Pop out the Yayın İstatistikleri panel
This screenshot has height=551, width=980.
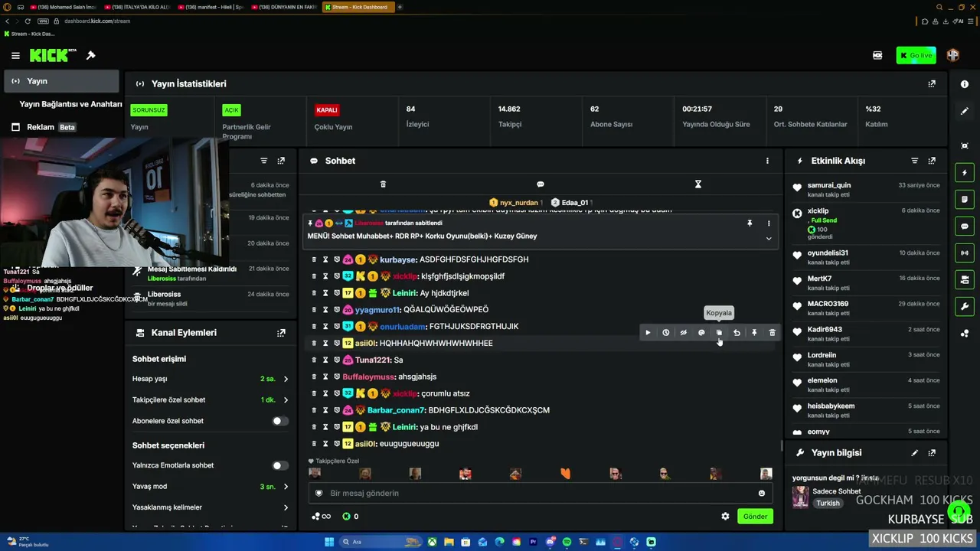click(x=932, y=83)
